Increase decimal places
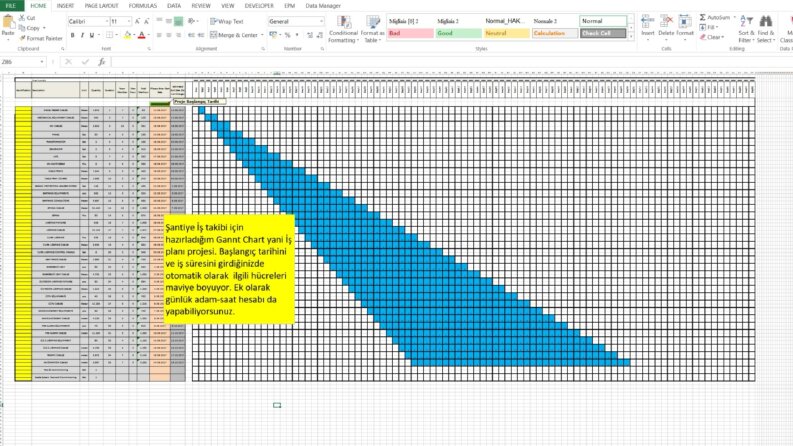 310,35
